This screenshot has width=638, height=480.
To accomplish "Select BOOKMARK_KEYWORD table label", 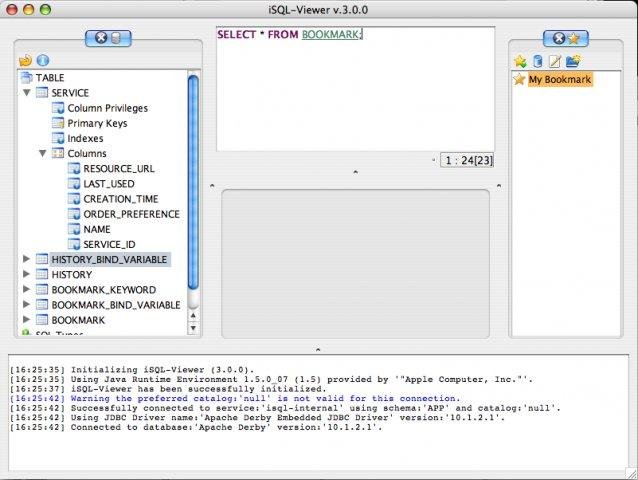I will point(104,290).
